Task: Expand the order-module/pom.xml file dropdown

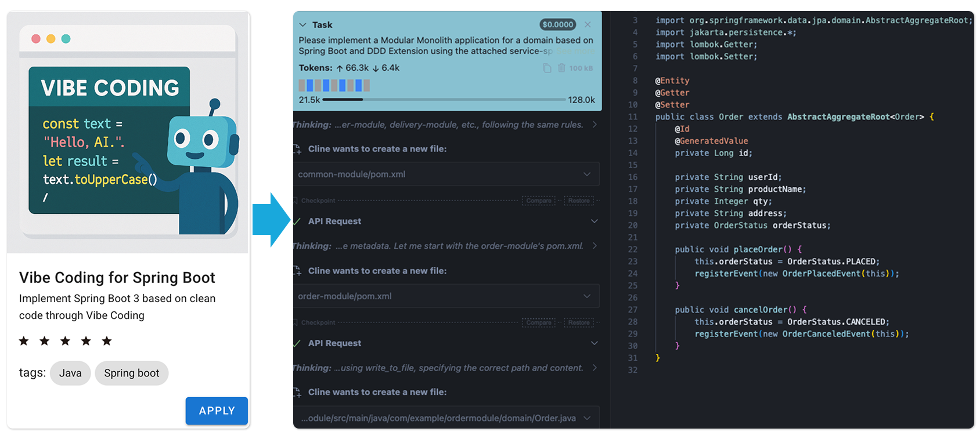Action: tap(587, 296)
